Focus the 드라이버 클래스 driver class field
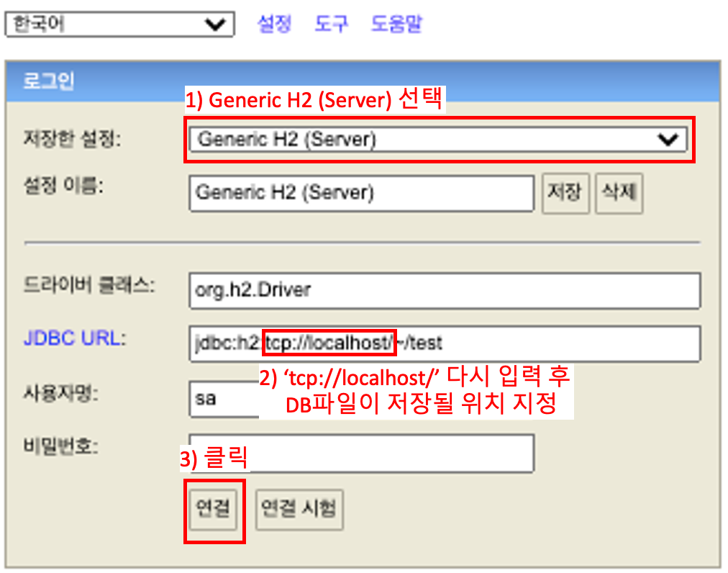This screenshot has width=728, height=573. pos(445,290)
